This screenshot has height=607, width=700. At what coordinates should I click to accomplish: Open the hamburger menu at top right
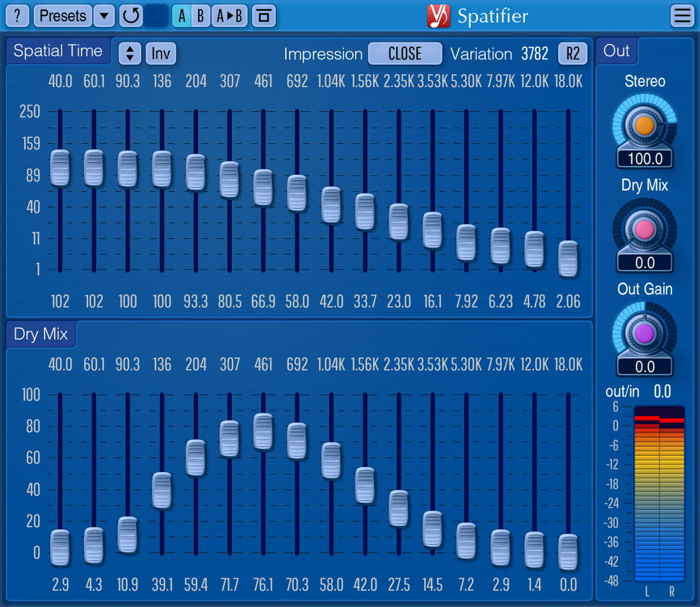[681, 15]
